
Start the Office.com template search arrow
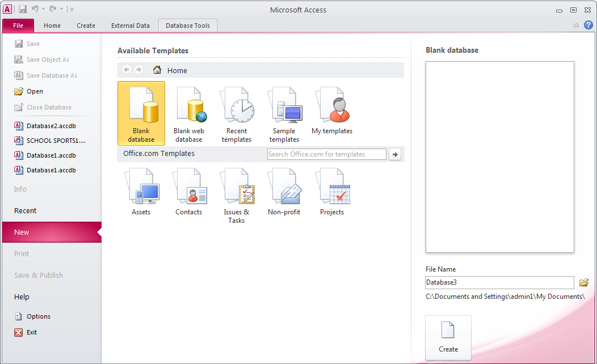(x=395, y=154)
